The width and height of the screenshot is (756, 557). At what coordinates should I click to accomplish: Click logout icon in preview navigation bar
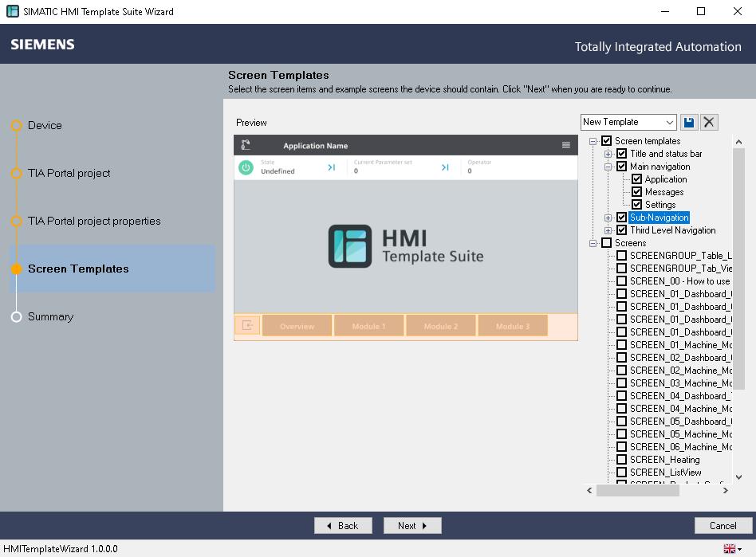(x=247, y=326)
